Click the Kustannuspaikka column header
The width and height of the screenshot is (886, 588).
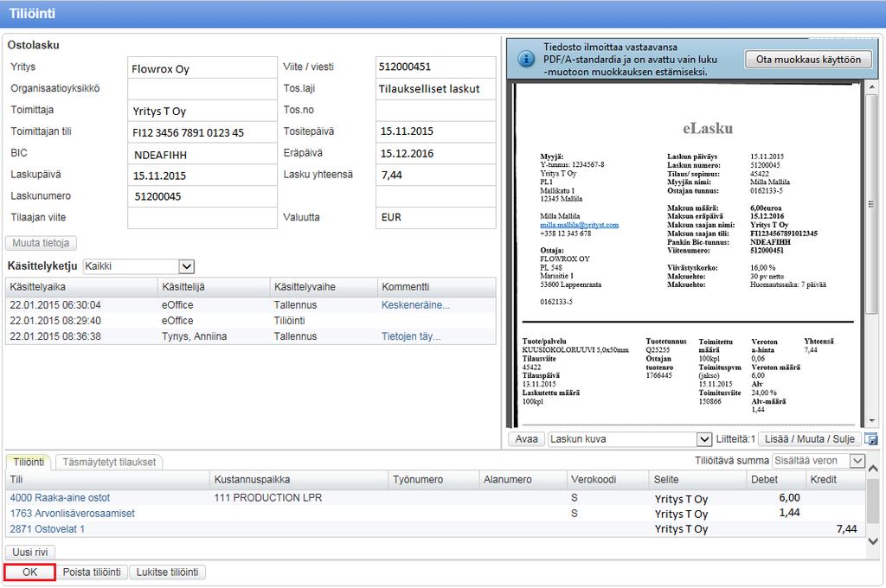[x=299, y=480]
